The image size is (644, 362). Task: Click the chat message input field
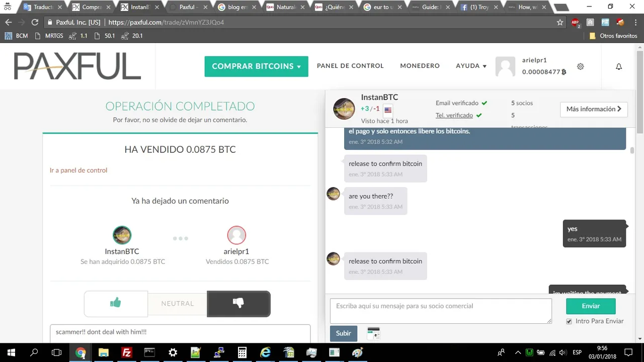(441, 311)
